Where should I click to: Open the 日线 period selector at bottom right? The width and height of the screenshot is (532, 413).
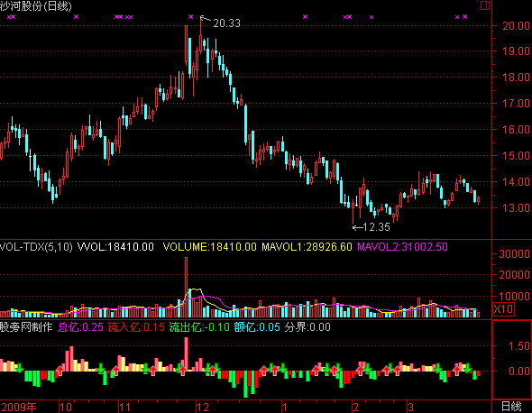(511, 407)
